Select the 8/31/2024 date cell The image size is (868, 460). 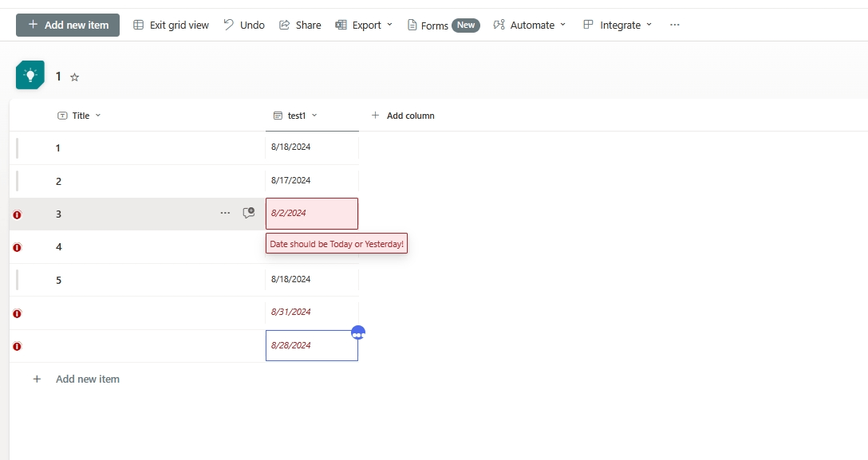coord(312,313)
